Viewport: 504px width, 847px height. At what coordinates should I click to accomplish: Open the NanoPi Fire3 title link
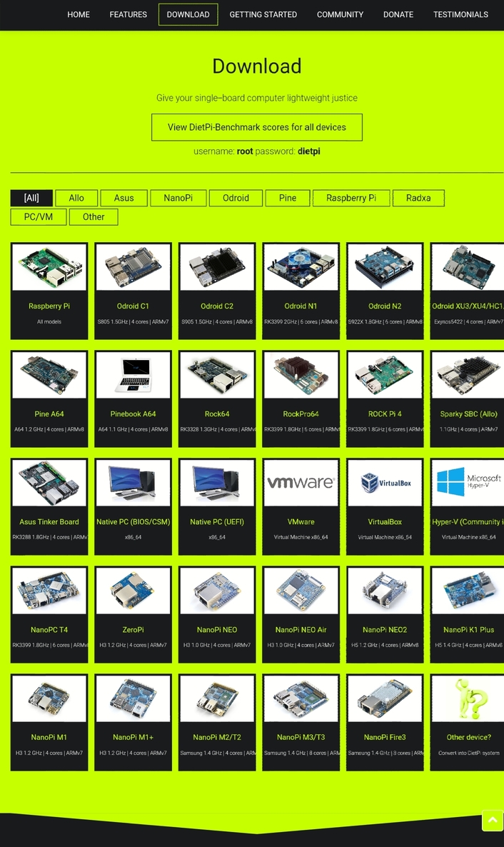click(385, 737)
